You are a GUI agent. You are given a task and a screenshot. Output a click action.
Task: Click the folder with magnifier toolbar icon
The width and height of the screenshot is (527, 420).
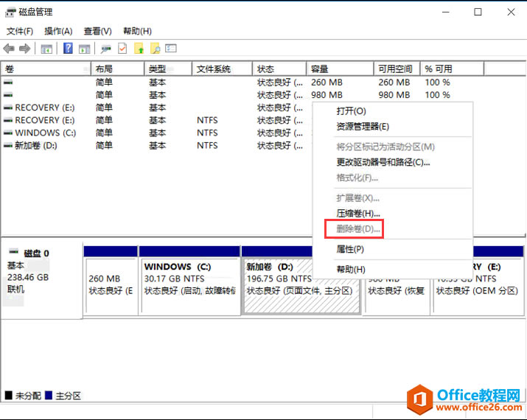tap(155, 49)
